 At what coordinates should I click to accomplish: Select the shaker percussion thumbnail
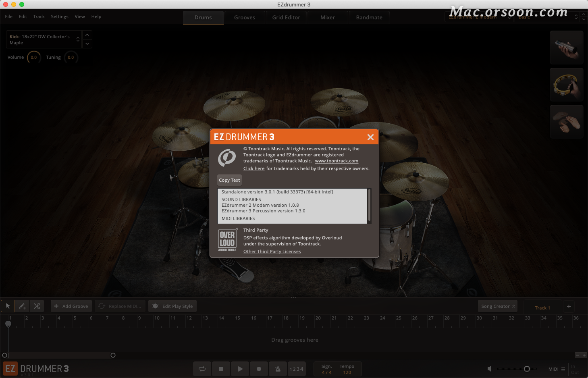[x=567, y=48]
